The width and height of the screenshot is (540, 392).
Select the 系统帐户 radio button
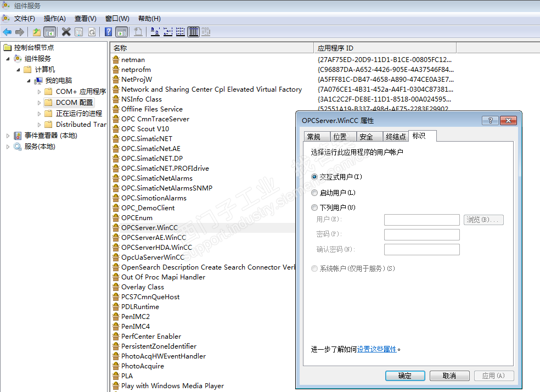tap(314, 268)
